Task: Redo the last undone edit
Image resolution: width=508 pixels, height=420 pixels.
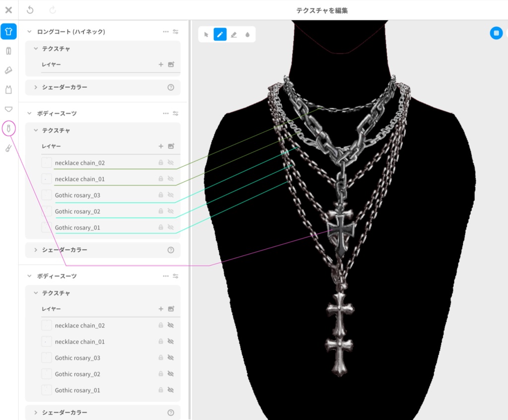Action: tap(53, 10)
